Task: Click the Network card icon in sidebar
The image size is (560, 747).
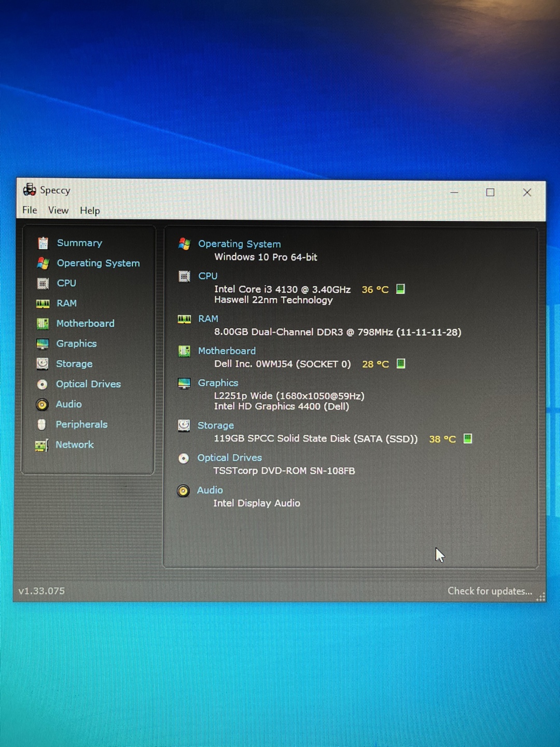Action: point(41,445)
